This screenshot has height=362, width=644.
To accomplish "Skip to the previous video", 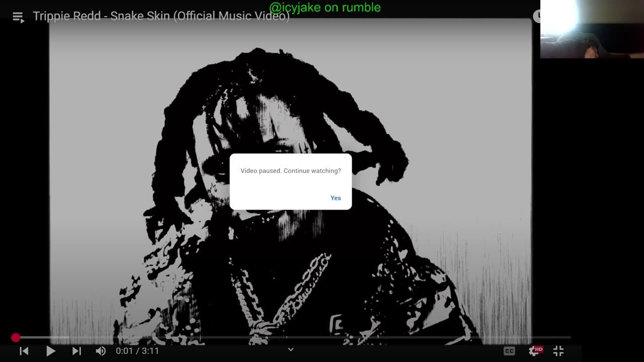I will click(x=24, y=351).
